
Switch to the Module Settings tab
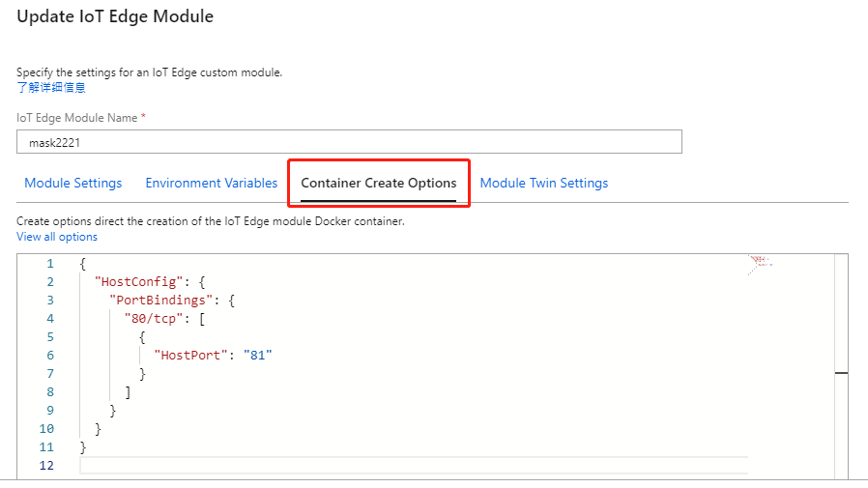point(73,183)
